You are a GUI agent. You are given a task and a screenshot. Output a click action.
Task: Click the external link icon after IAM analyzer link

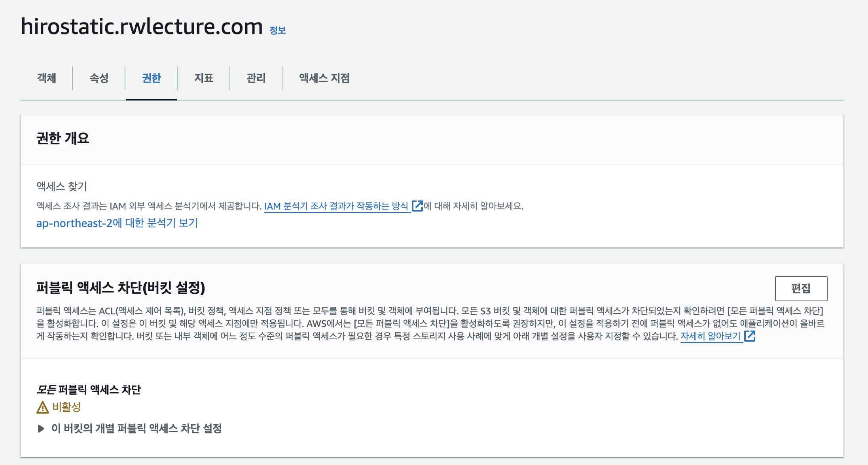(417, 206)
